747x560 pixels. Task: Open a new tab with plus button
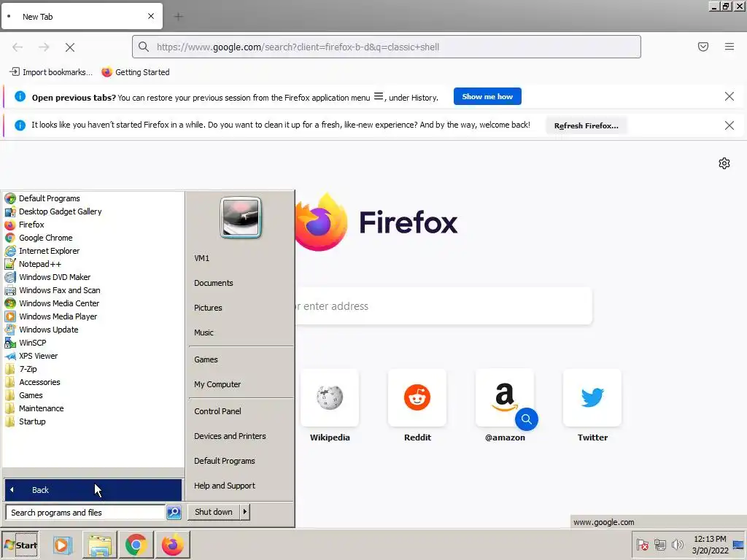[179, 17]
